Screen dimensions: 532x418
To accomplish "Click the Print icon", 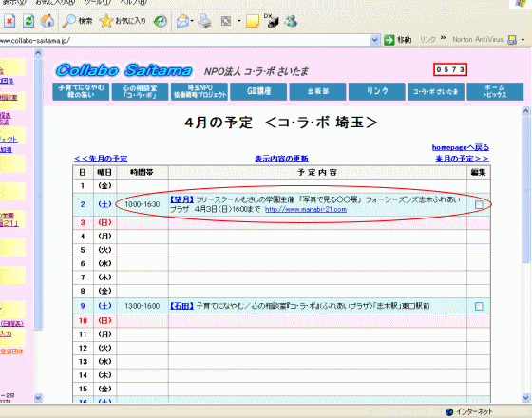I will (204, 21).
